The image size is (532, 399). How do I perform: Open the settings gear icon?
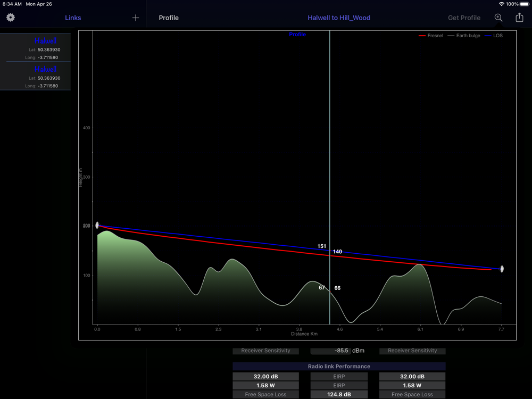click(x=11, y=18)
